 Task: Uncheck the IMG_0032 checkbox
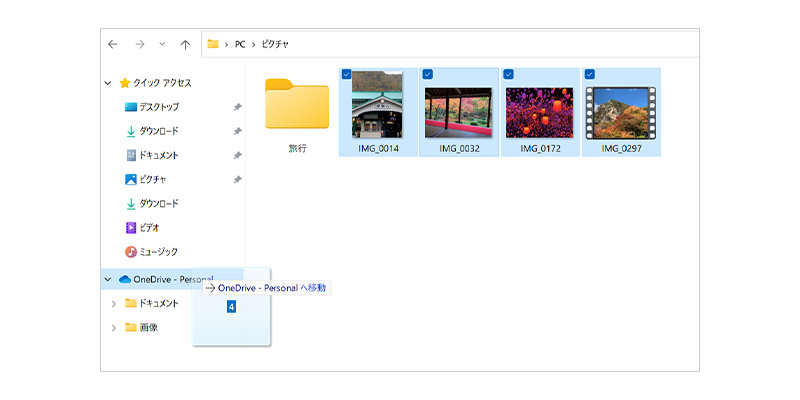(428, 74)
